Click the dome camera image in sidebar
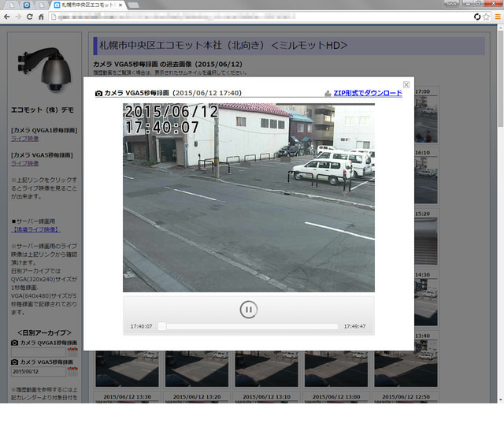 point(44,70)
